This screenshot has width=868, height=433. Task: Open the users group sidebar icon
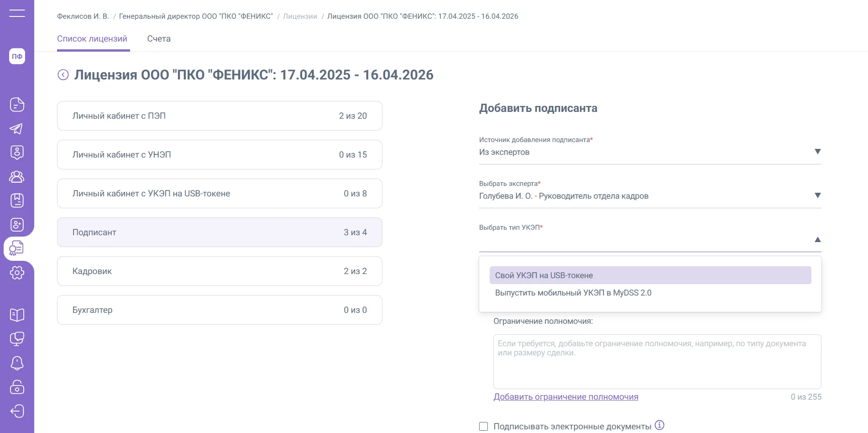point(17,177)
